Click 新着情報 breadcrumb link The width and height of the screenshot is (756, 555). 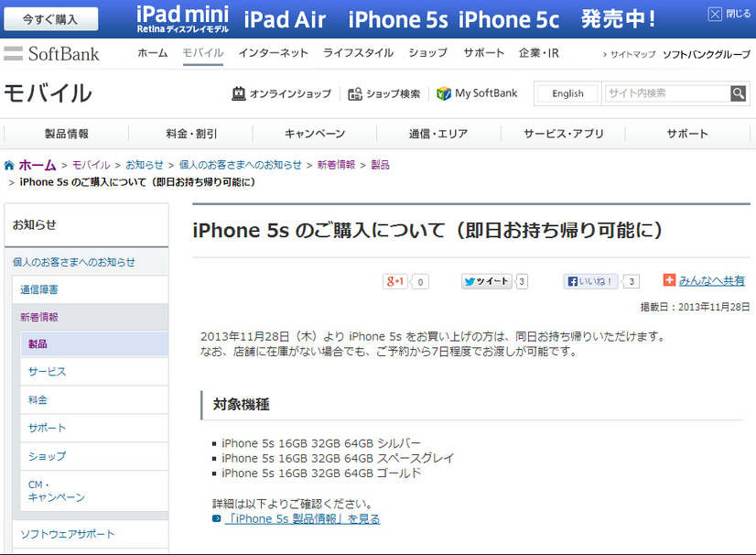tap(336, 165)
